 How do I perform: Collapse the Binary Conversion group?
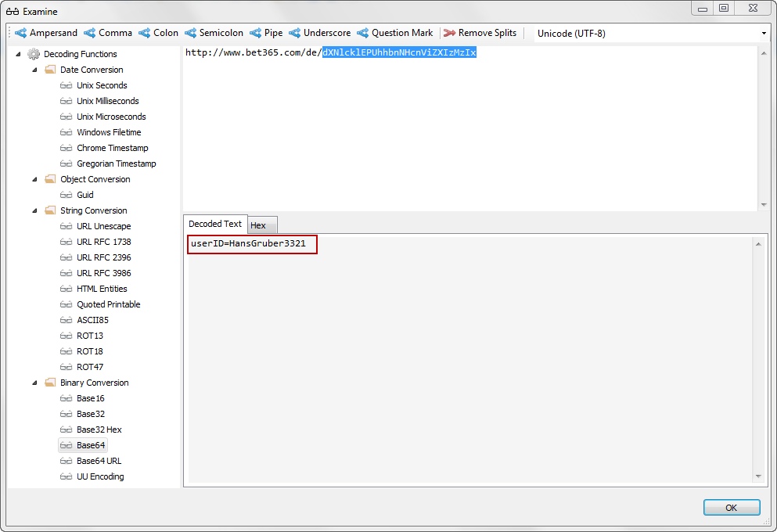pos(34,383)
